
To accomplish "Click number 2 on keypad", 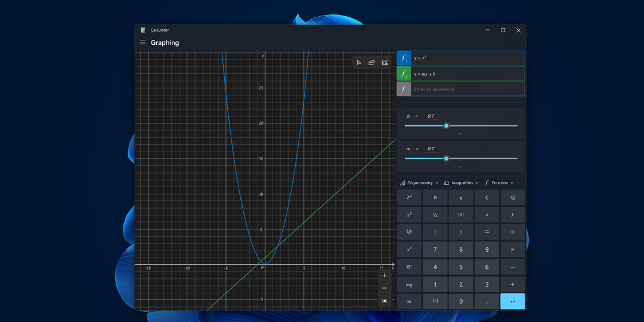I will coord(461,284).
